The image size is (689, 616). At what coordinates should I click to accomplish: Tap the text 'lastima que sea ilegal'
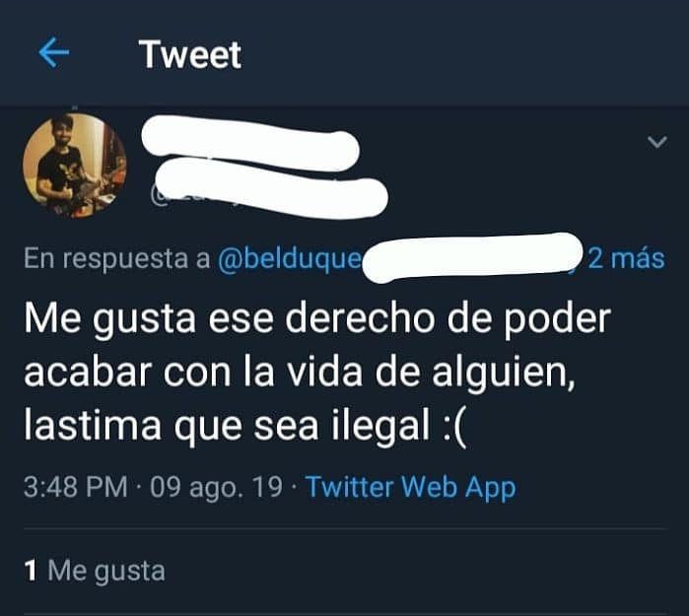pyautogui.click(x=227, y=426)
